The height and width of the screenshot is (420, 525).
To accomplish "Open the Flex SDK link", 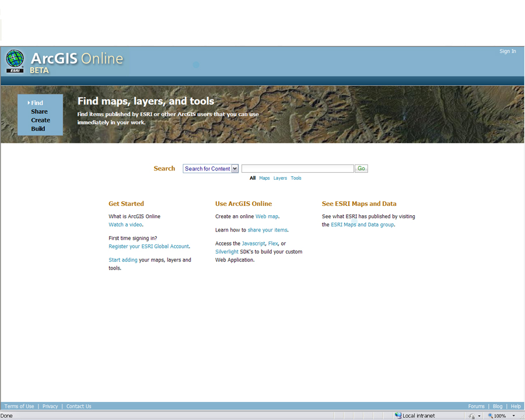I will pyautogui.click(x=273, y=243).
